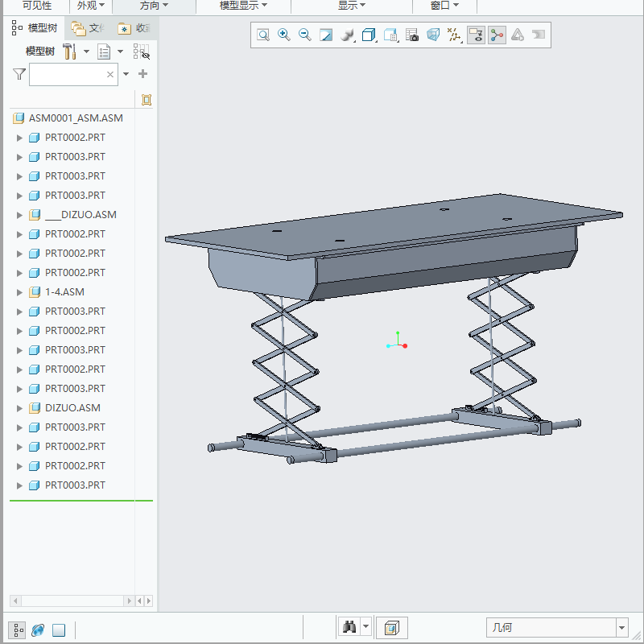Image resolution: width=644 pixels, height=644 pixels.
Task: Click the tree horizontal scrollbar track
Action: [72, 601]
